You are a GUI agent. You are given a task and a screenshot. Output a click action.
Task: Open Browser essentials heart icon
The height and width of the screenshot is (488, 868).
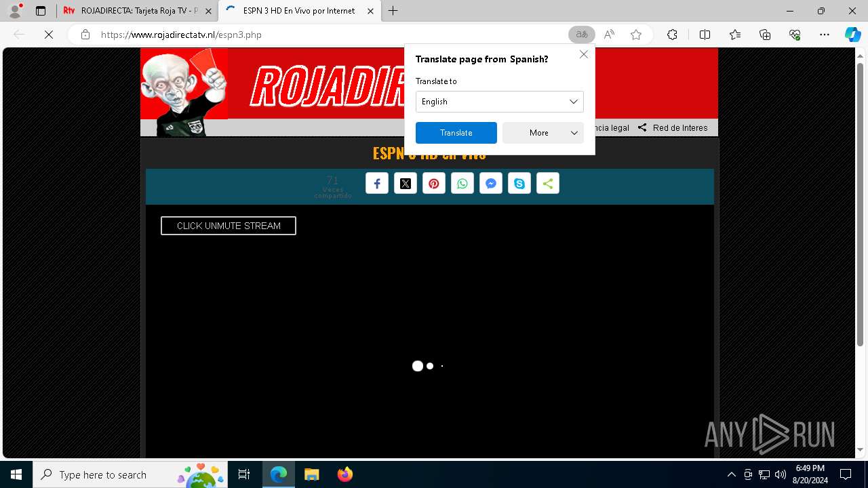(x=795, y=35)
